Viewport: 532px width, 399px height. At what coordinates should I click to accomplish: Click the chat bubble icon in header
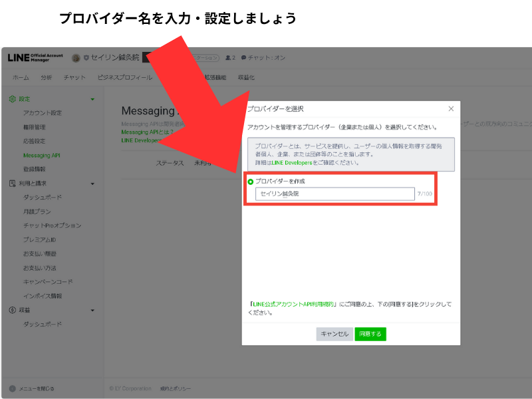pos(244,58)
